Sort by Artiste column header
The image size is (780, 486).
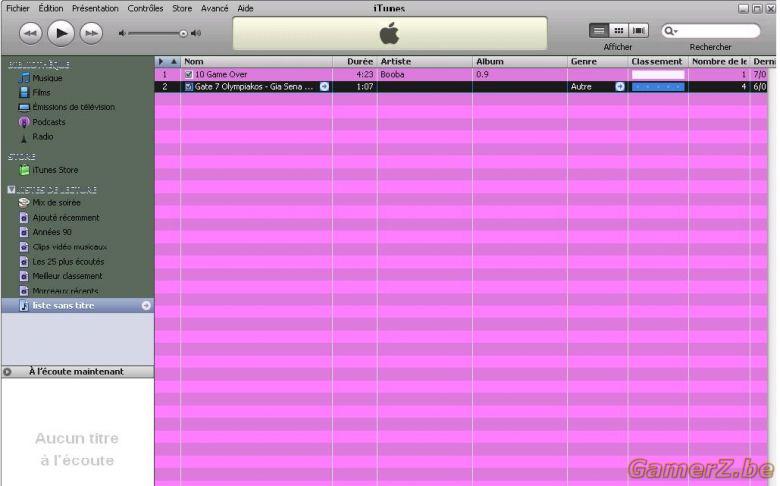pos(425,62)
